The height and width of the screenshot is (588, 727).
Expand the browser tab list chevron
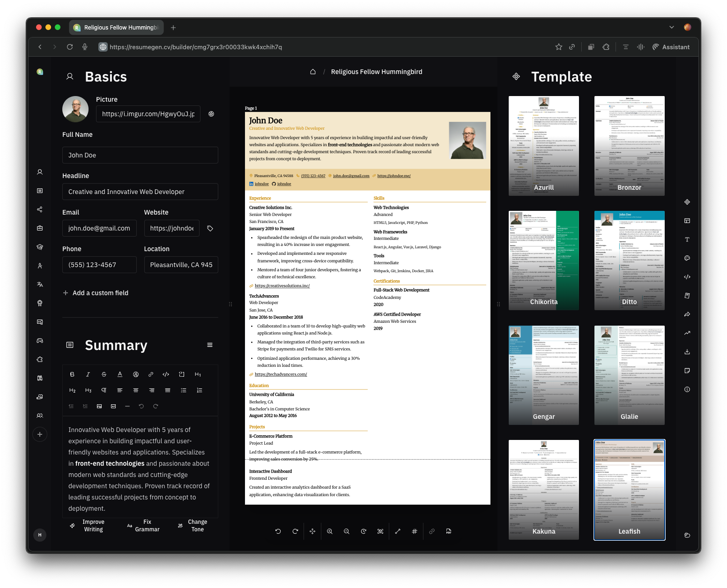coord(672,27)
